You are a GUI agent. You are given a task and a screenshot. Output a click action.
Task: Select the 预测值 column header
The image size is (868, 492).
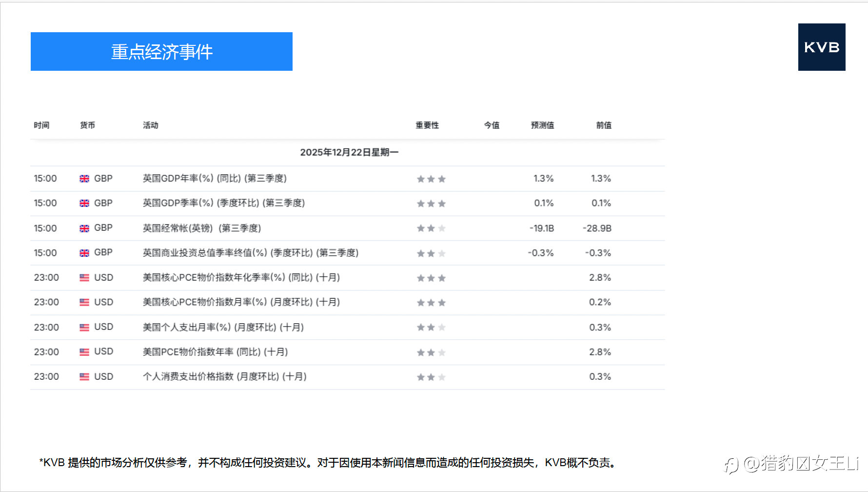coord(542,125)
